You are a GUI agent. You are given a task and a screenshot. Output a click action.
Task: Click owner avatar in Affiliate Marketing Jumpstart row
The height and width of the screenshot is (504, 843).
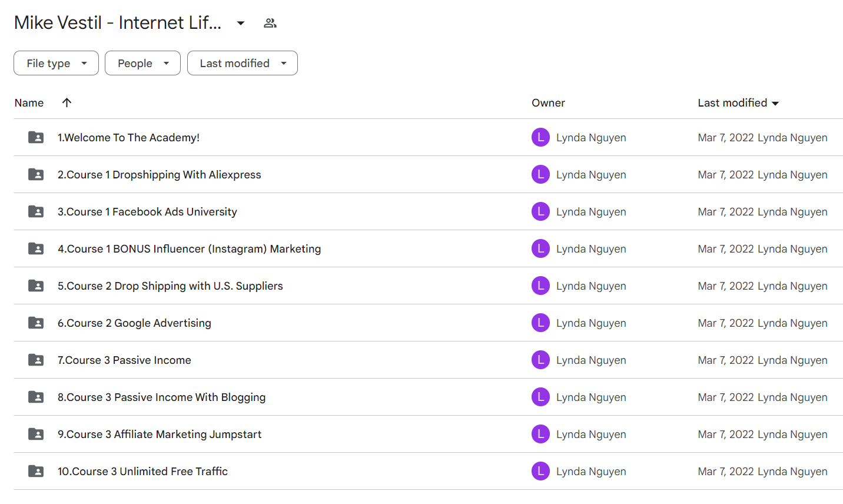click(540, 434)
